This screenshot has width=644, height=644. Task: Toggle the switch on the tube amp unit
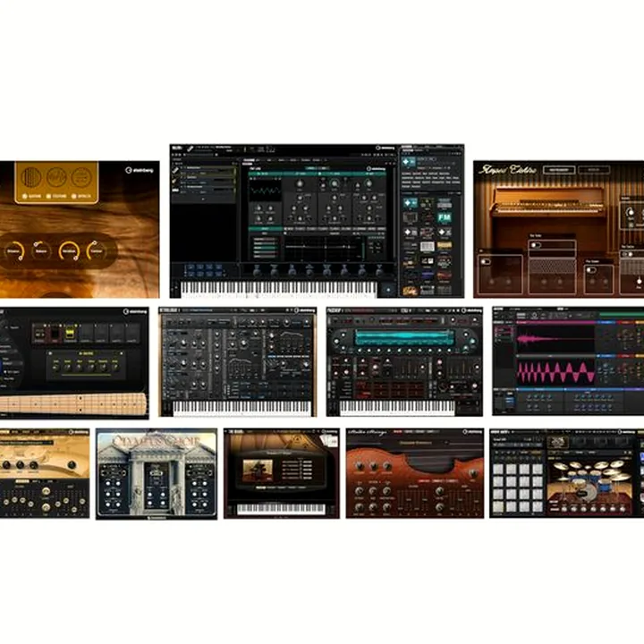[536, 245]
